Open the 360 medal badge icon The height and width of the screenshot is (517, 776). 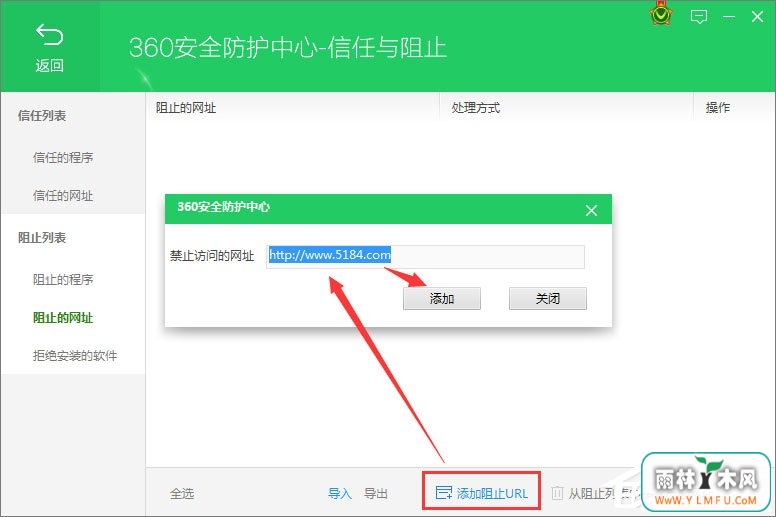(x=661, y=15)
